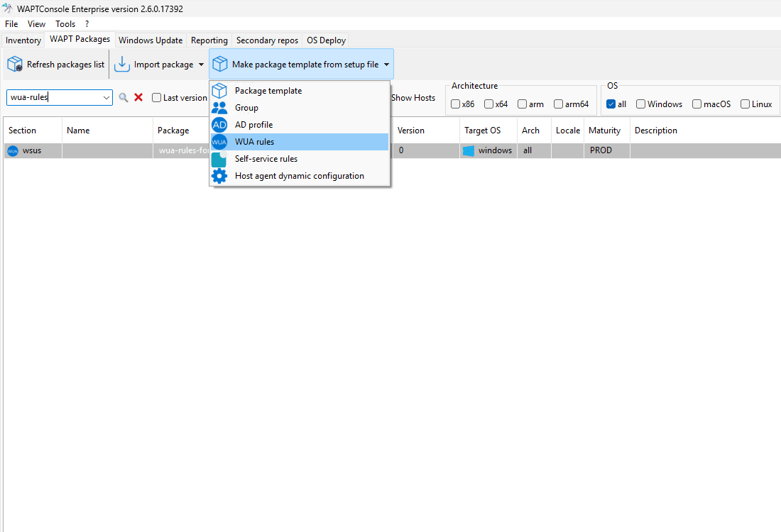Choose Package template menu entry
This screenshot has width=781, height=532.
[x=300, y=91]
